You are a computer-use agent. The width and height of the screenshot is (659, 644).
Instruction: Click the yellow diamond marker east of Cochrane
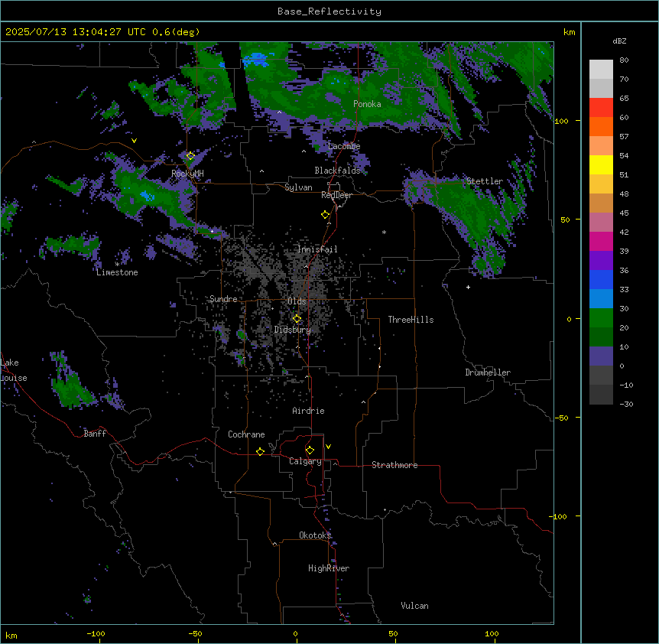(x=260, y=451)
